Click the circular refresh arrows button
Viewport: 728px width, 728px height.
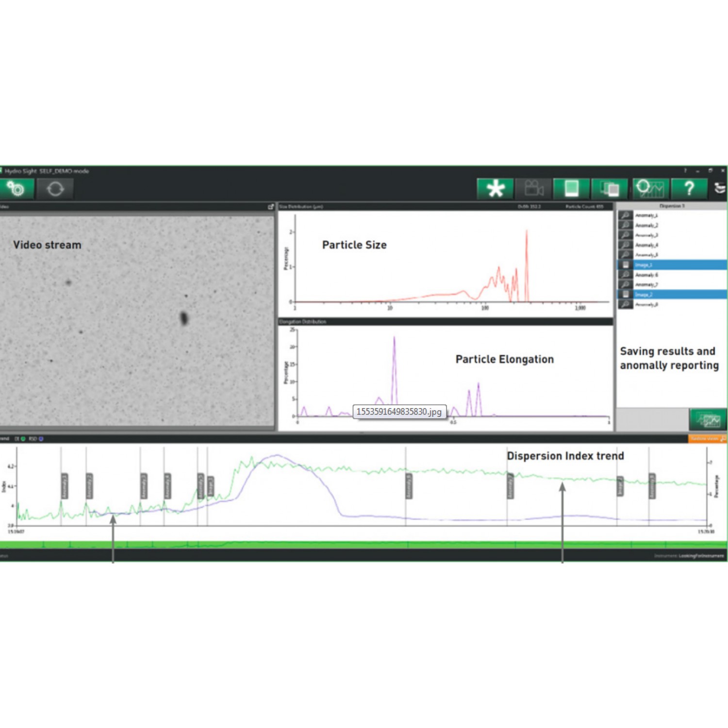[55, 189]
